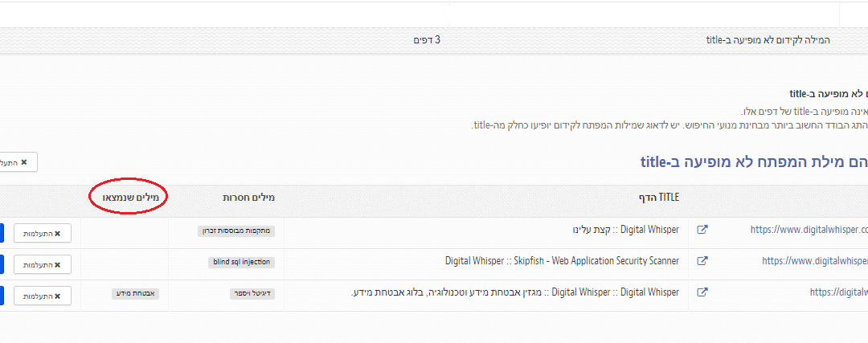
Task: Select title text with מגזין אבטחת מידע וטכנולוגיה
Action: click(515, 292)
